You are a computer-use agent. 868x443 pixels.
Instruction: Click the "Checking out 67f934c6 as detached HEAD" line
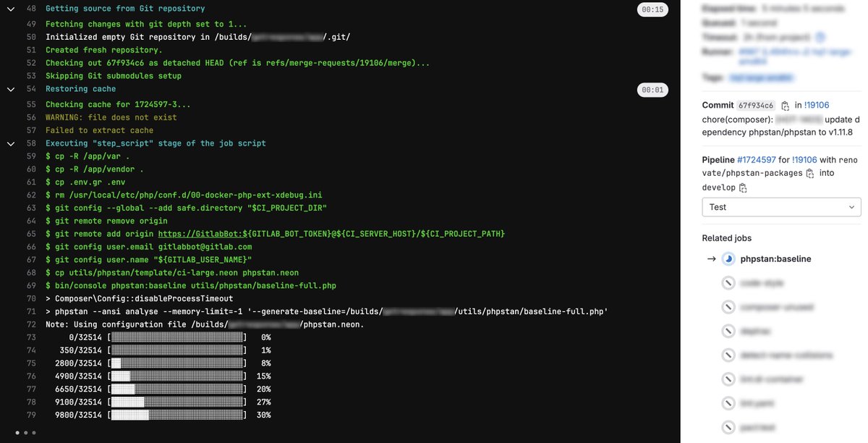click(237, 63)
